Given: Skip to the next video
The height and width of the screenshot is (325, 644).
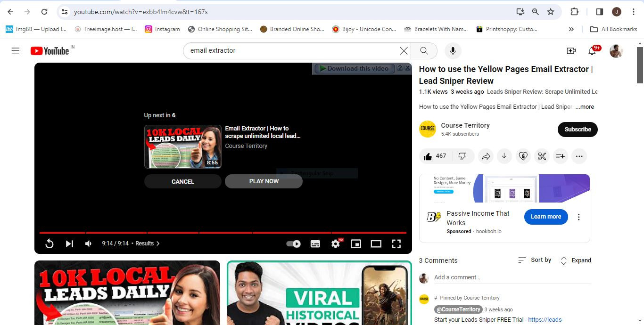Looking at the screenshot, I should 69,244.
